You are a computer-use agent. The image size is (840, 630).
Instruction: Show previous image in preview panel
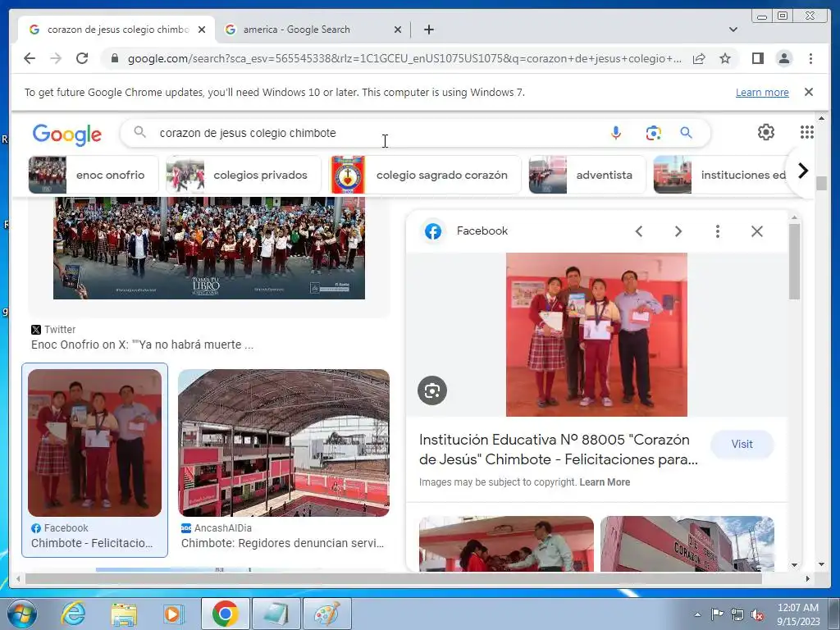pos(638,231)
